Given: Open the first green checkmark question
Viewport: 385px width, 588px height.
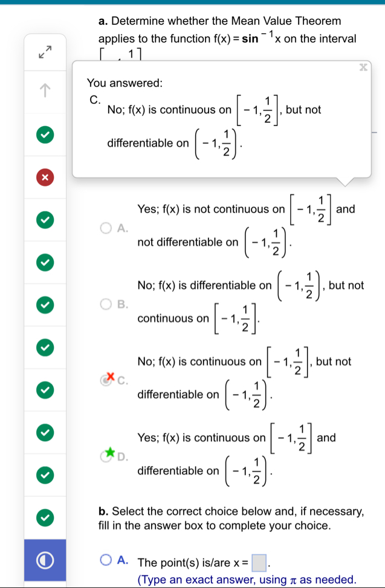Looking at the screenshot, I should 45,135.
